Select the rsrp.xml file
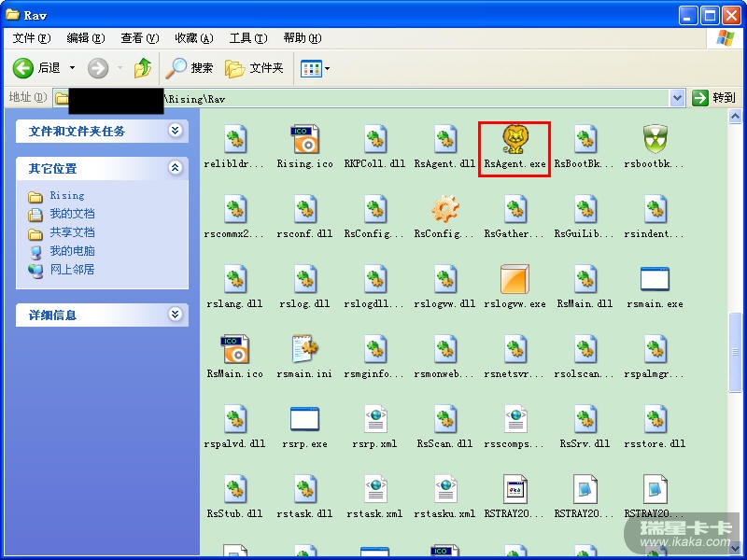 point(375,427)
